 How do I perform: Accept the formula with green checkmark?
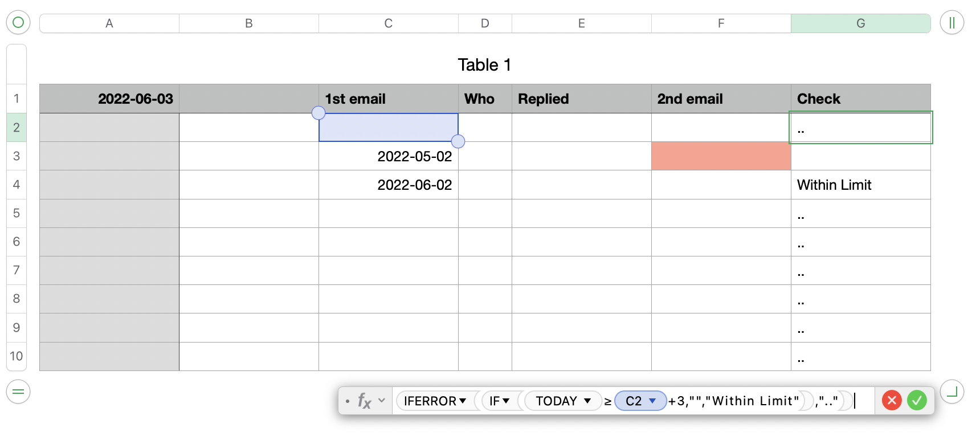(917, 401)
